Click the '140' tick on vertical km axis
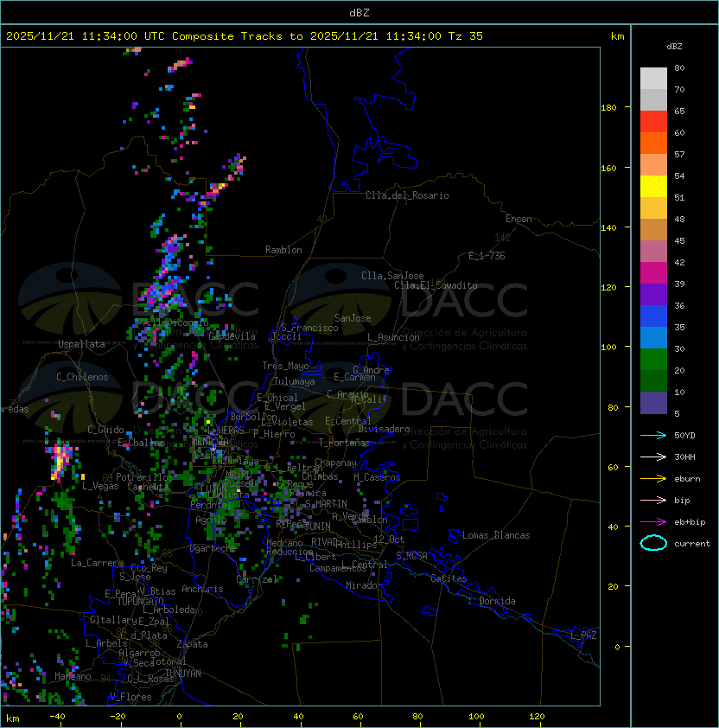Image resolution: width=719 pixels, height=728 pixels. [608, 228]
